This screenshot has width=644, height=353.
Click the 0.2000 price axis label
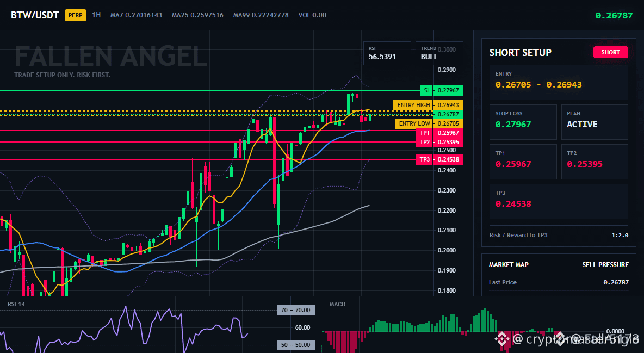447,250
